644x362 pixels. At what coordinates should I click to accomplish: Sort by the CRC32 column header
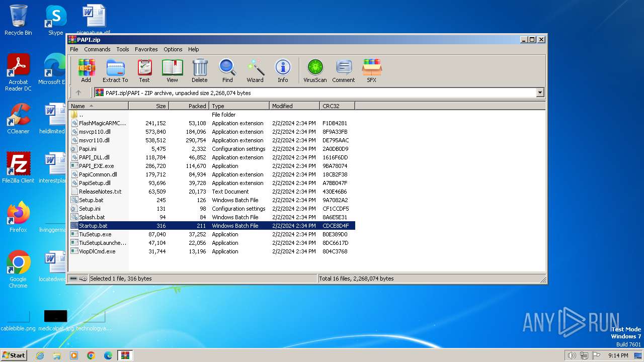337,106
